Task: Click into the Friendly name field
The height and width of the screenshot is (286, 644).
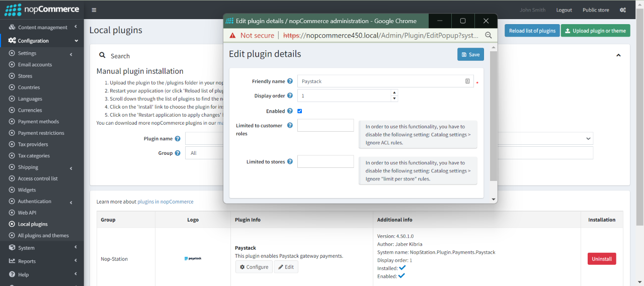Action: coord(385,81)
